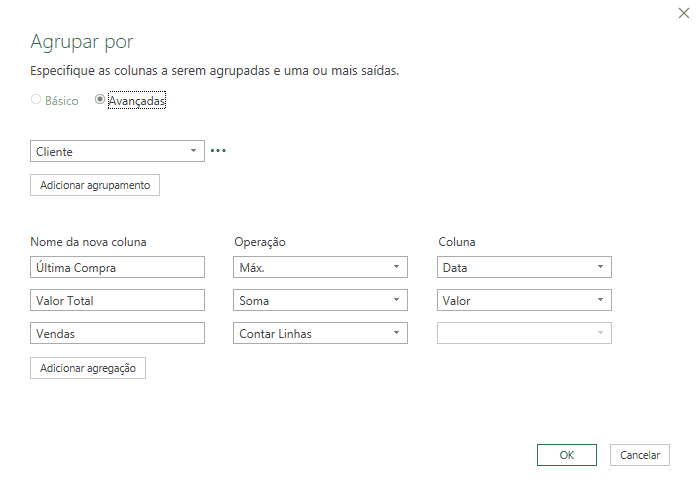Viewport: 700px width, 496px height.
Task: Click Adicionar agrupamento button
Action: pos(95,185)
